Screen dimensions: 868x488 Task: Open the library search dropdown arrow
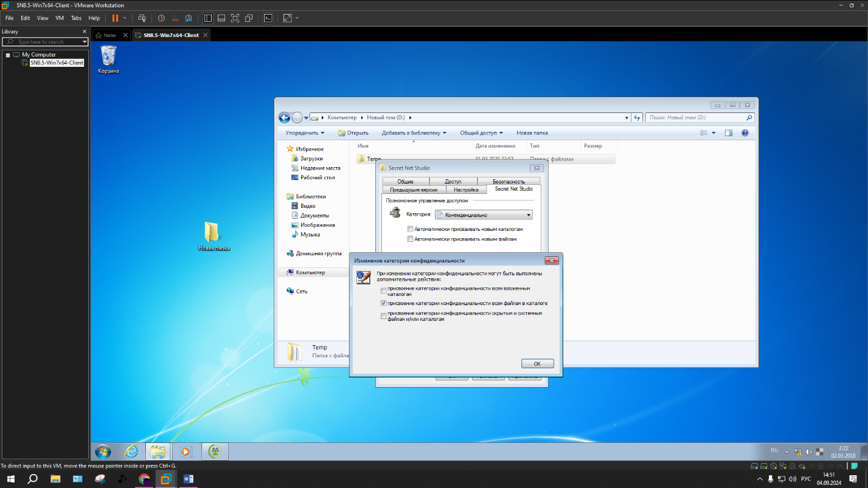(x=85, y=42)
